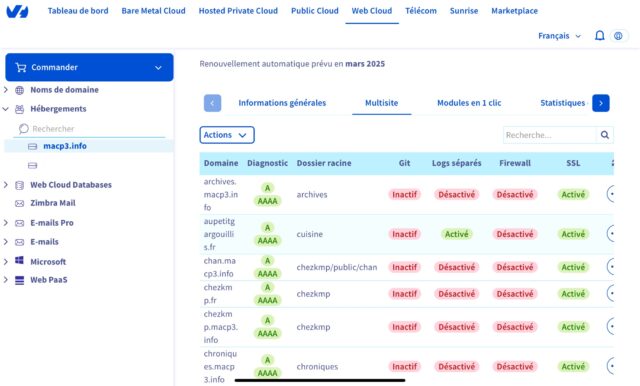Open Bare Metal Cloud menu
Image resolution: width=640 pixels, height=386 pixels.
[x=153, y=11]
